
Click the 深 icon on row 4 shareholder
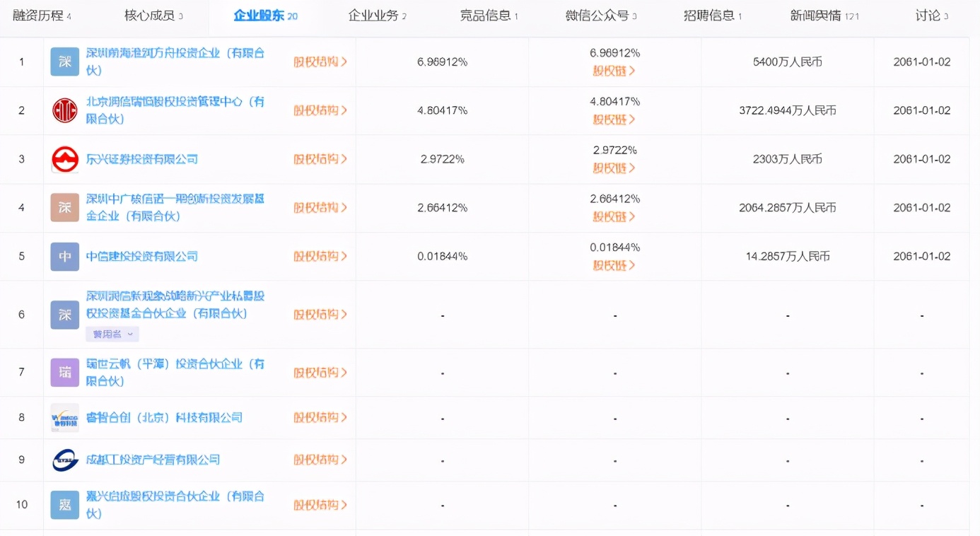coord(64,207)
